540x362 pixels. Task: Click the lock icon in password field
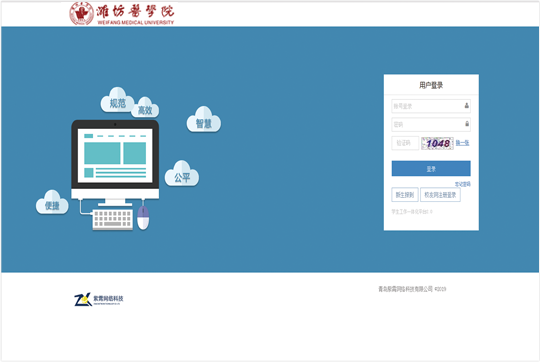467,124
